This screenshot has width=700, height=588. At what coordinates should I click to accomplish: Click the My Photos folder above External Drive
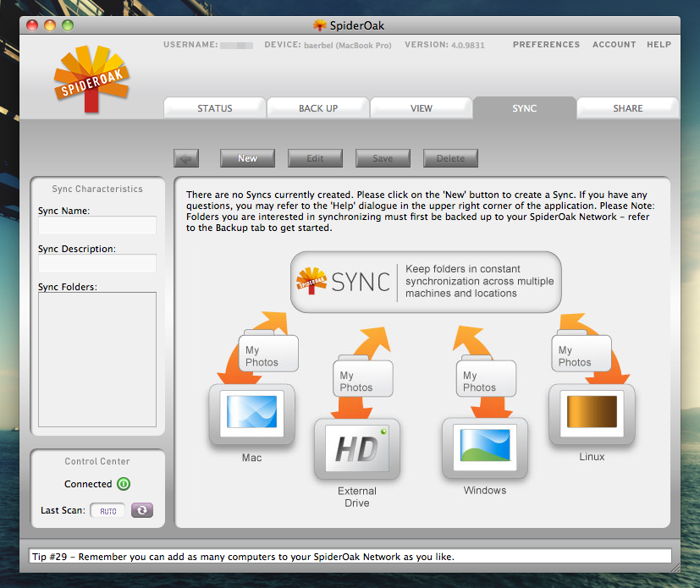tap(363, 376)
